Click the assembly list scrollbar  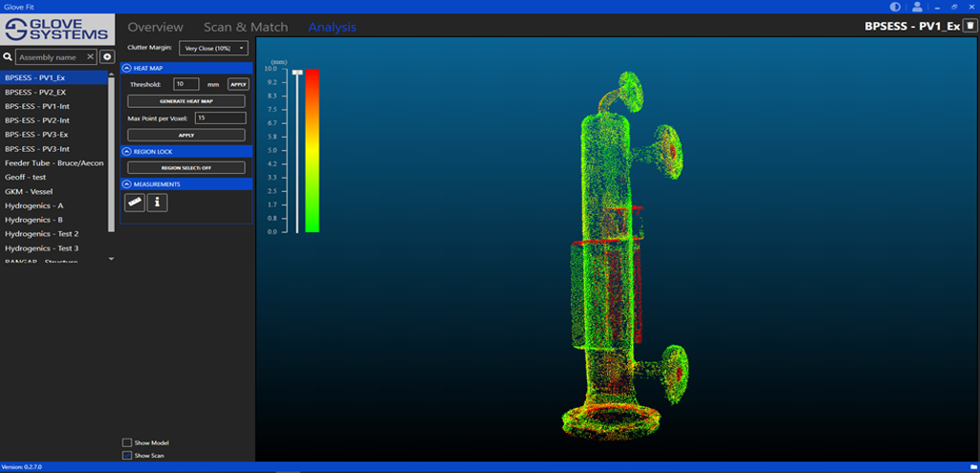click(x=111, y=153)
